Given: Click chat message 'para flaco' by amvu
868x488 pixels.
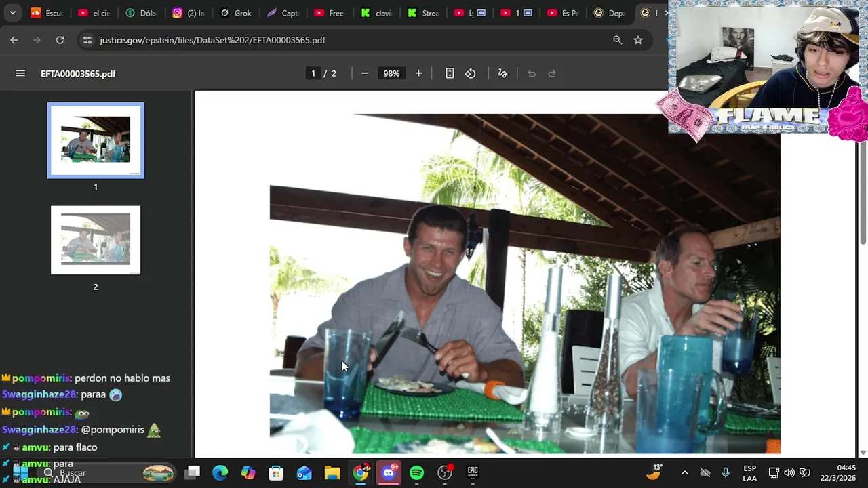Looking at the screenshot, I should pyautogui.click(x=75, y=447).
